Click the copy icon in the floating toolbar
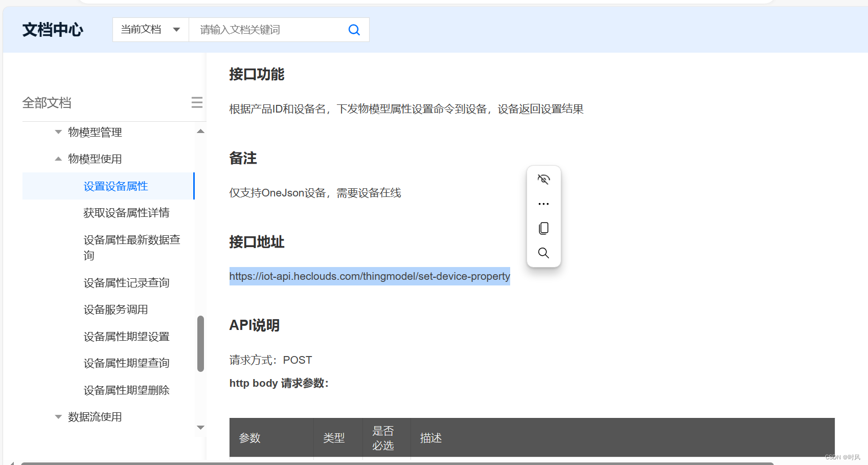The height and width of the screenshot is (465, 868). click(x=543, y=228)
